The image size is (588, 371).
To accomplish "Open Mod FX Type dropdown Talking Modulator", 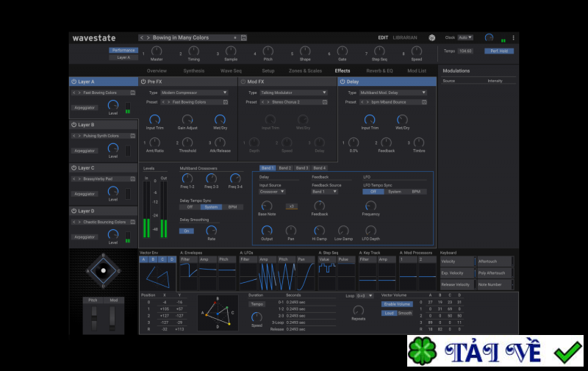I will point(293,93).
